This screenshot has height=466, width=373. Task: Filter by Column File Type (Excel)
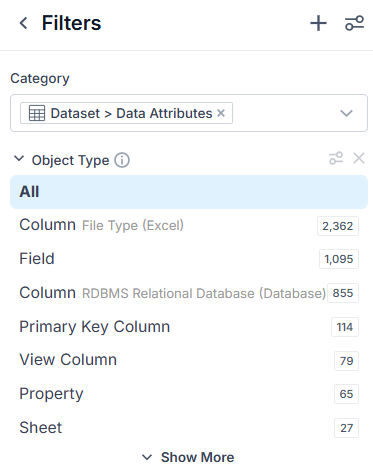189,226
